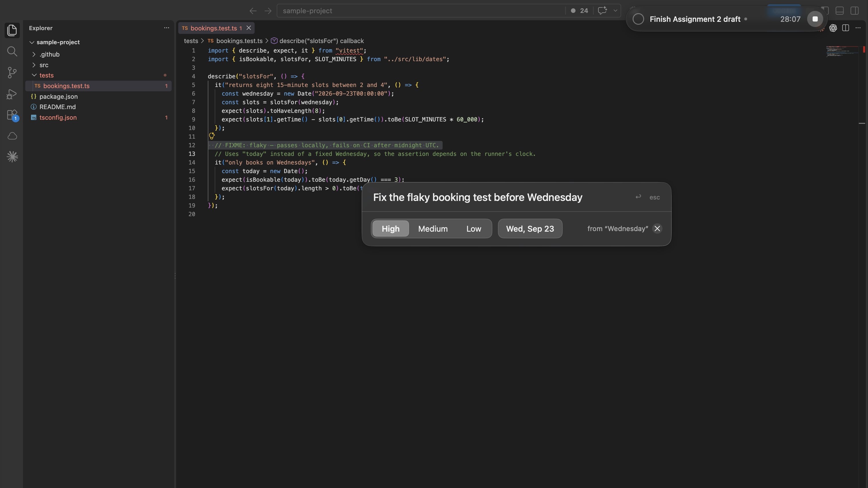Click the ChatGPT icon in editor toolbar
Viewport: 868px width, 488px height.
[833, 28]
